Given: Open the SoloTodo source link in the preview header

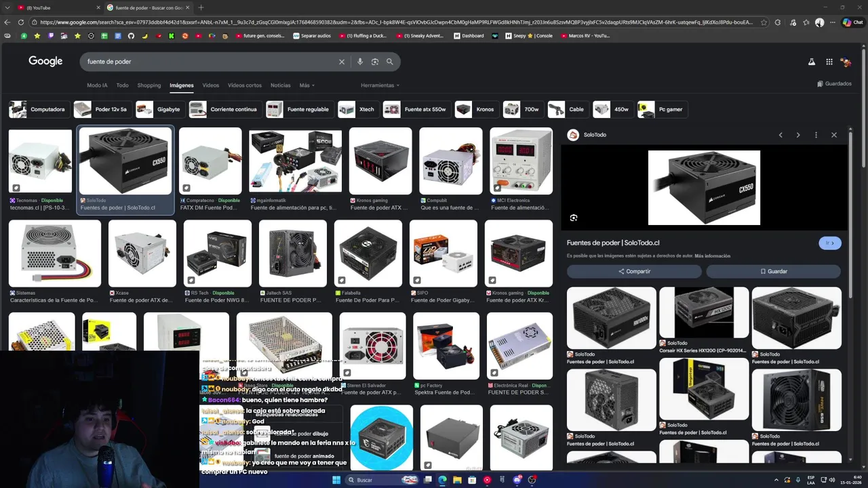Looking at the screenshot, I should point(587,135).
